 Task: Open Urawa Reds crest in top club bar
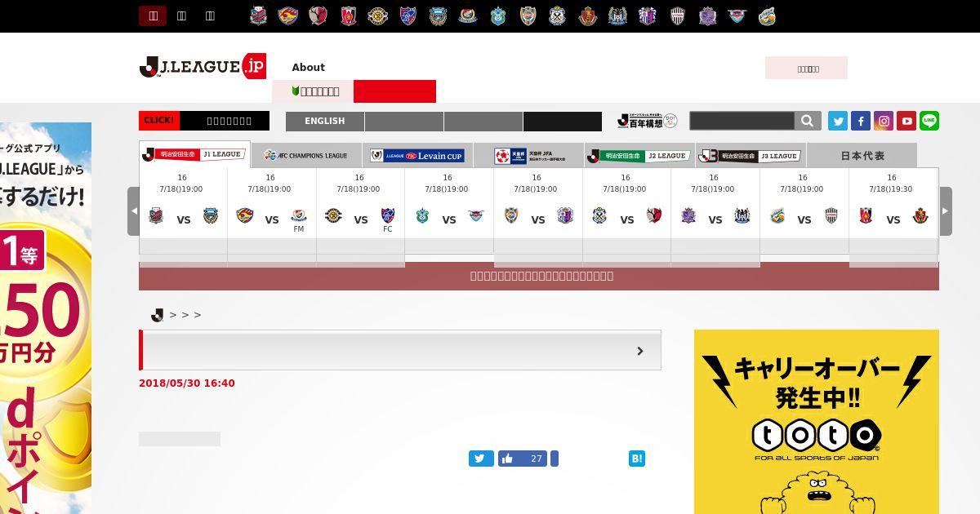pyautogui.click(x=349, y=16)
